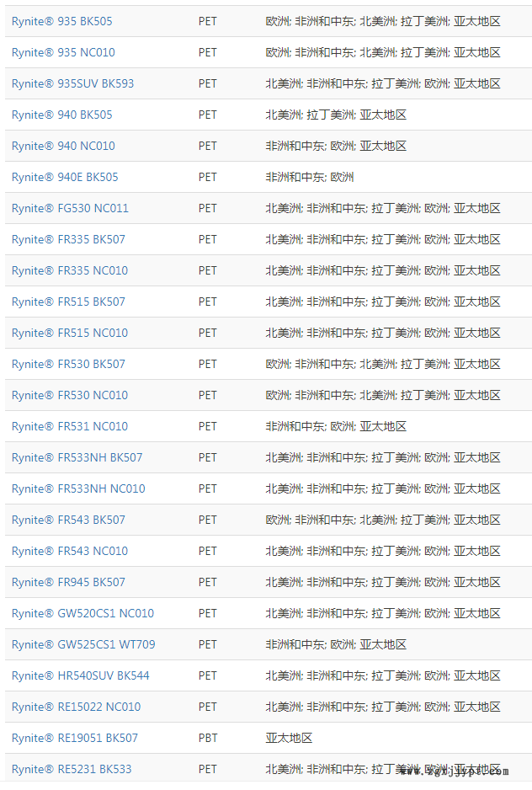Click the Rynite FR945 BK507 link
The image size is (532, 790).
coord(68,582)
